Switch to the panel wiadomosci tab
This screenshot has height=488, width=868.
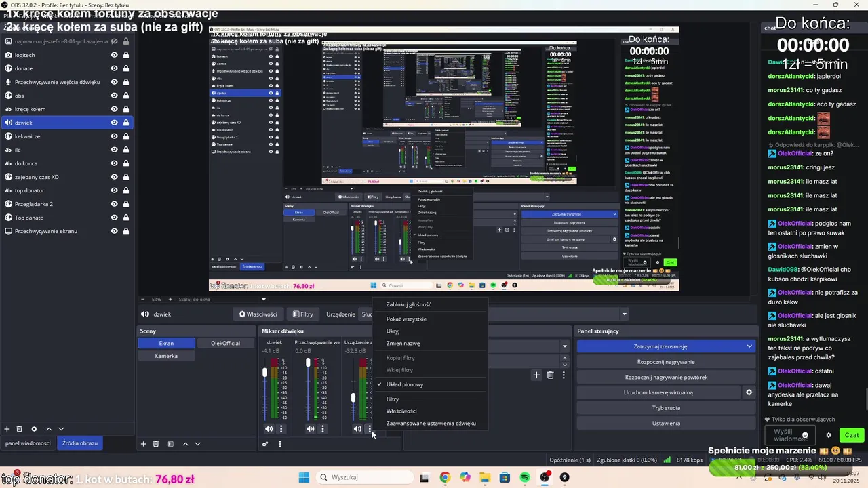[x=28, y=443]
